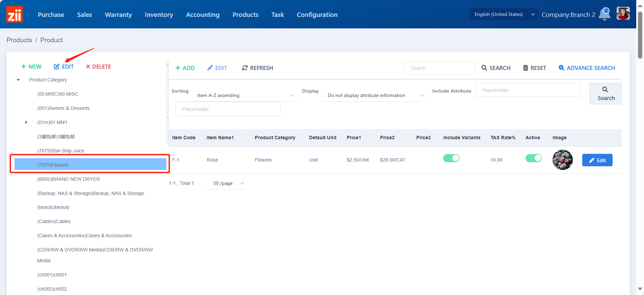Click the category EDIT pencil icon
This screenshot has width=644, height=295.
click(57, 67)
